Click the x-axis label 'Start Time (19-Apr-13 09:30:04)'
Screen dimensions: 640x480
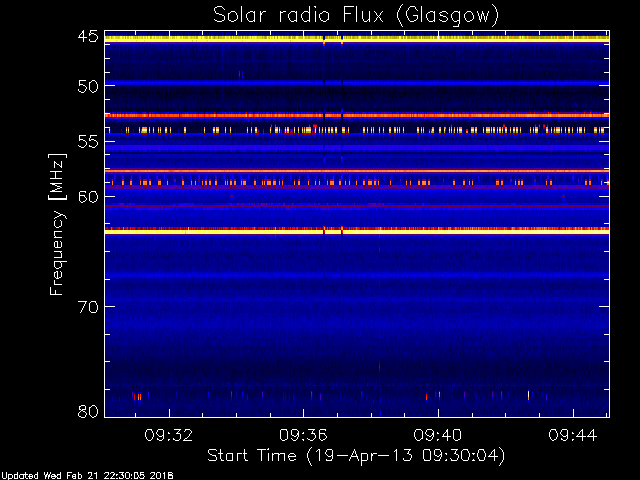[356, 456]
